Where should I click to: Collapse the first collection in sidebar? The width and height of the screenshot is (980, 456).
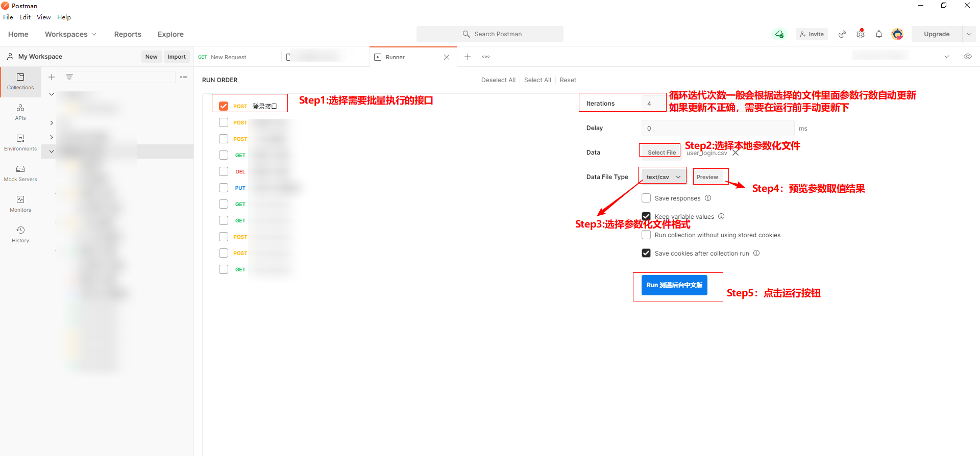click(x=52, y=94)
